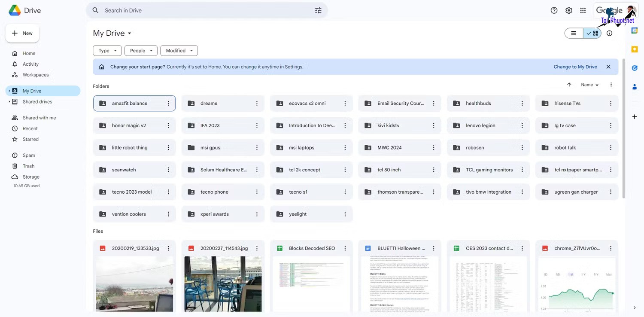This screenshot has width=644, height=317.
Task: Open more actions for MWC 2024 folder
Action: (434, 148)
